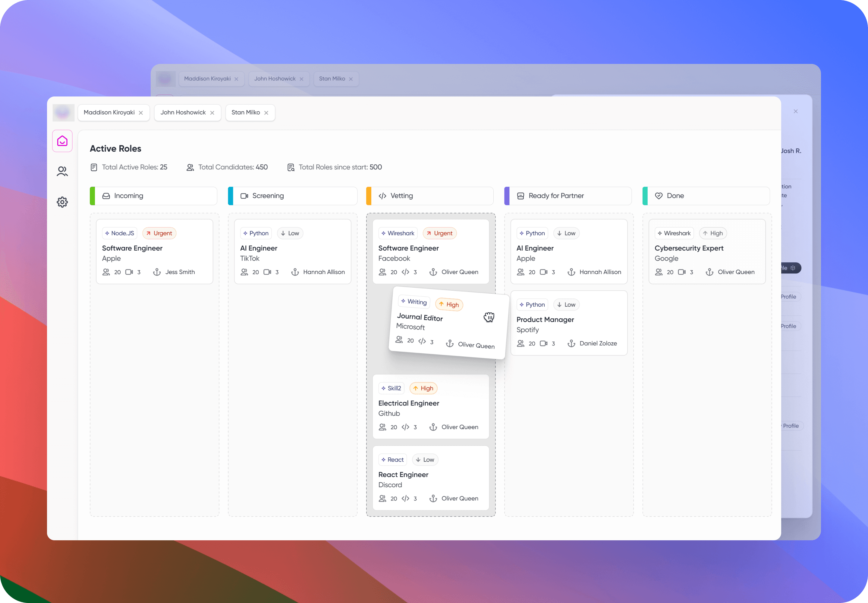Open the home icon in sidebar
The width and height of the screenshot is (868, 603).
[x=62, y=141]
